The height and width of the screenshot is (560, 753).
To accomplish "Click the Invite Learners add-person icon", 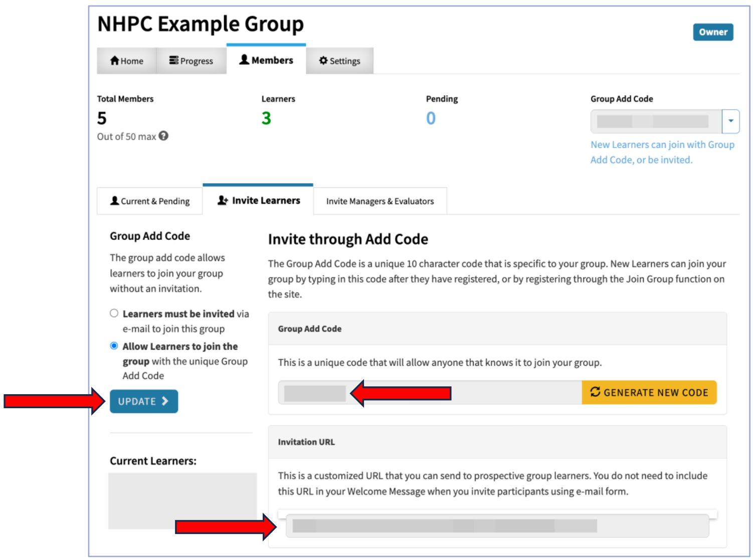I will pos(223,200).
